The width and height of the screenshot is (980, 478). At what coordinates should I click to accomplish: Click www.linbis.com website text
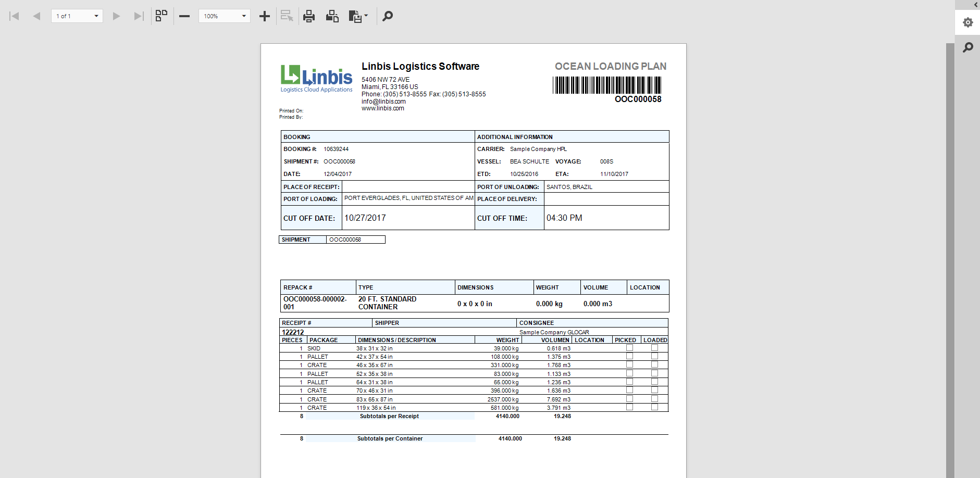383,108
